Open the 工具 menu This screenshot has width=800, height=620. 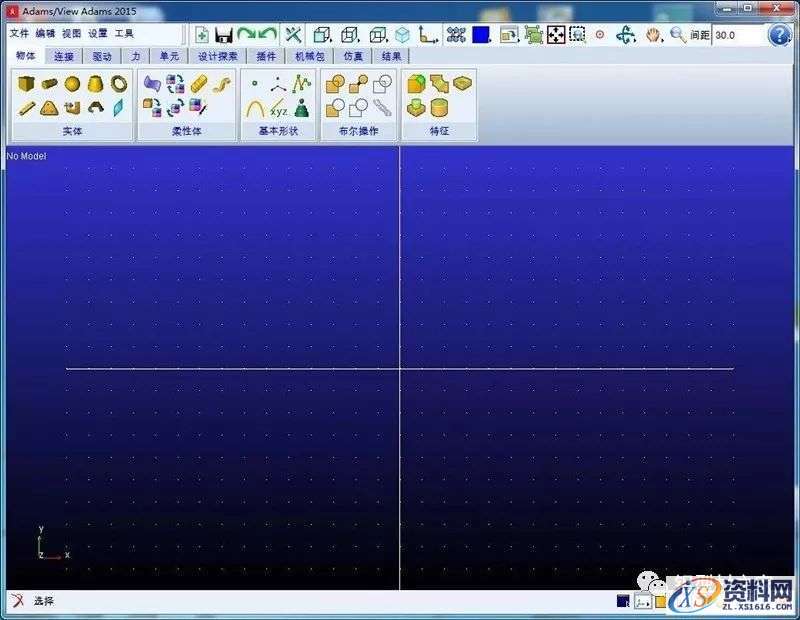tap(124, 33)
